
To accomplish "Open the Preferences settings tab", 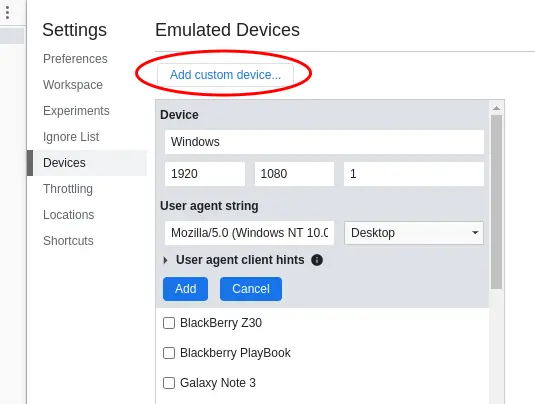I will [x=75, y=59].
